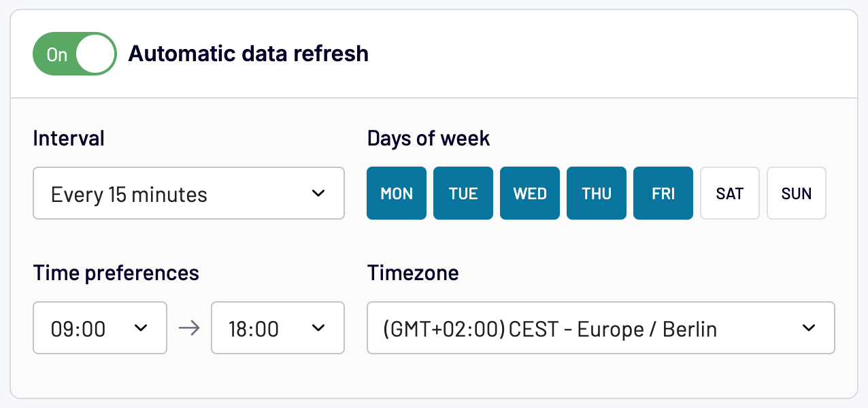Enable SAT in Days of week
Viewport: 868px width, 408px height.
[730, 194]
